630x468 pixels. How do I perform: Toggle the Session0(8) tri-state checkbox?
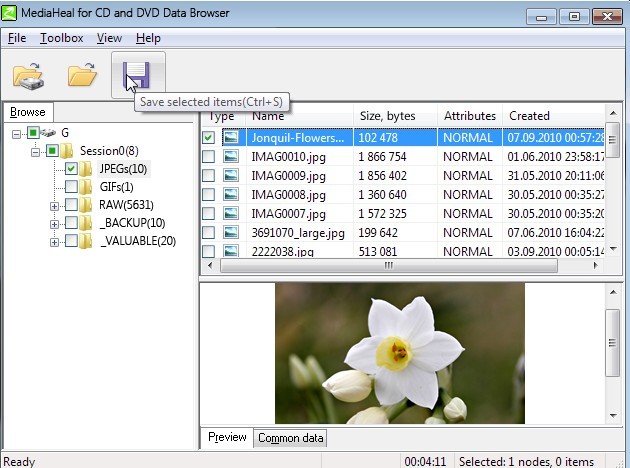click(52, 151)
